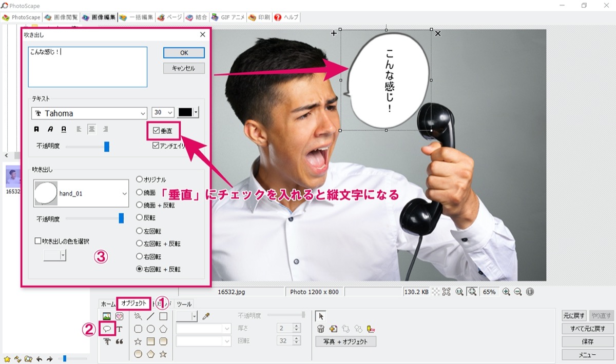Screen dimensions: 616x364
Task: Open the GIF アニメ tab
Action: [x=227, y=17]
